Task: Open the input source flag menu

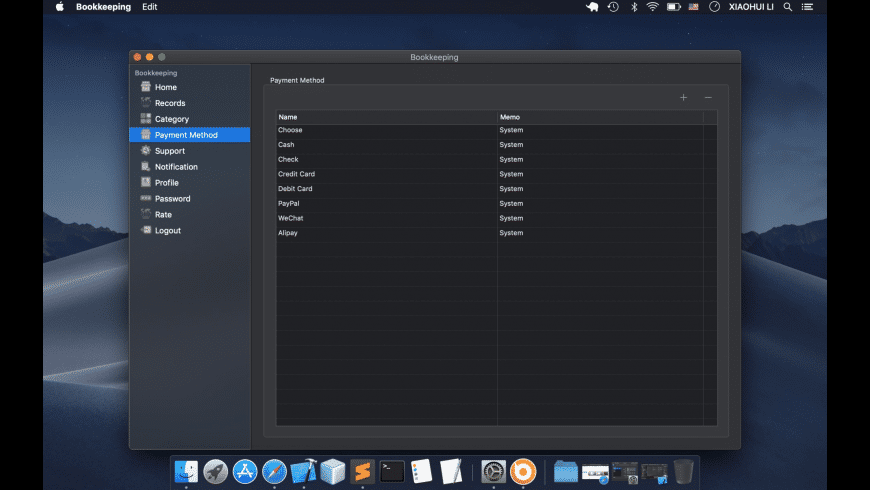Action: pyautogui.click(x=694, y=7)
